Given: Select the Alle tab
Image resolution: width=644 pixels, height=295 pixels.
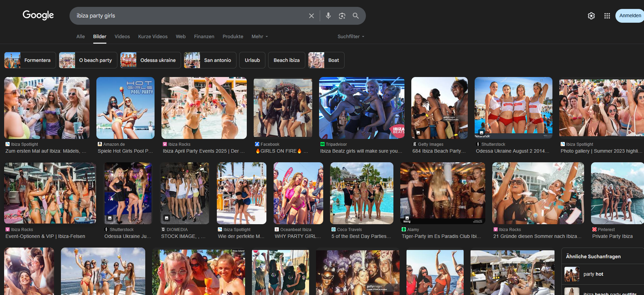Looking at the screenshot, I should pos(81,36).
